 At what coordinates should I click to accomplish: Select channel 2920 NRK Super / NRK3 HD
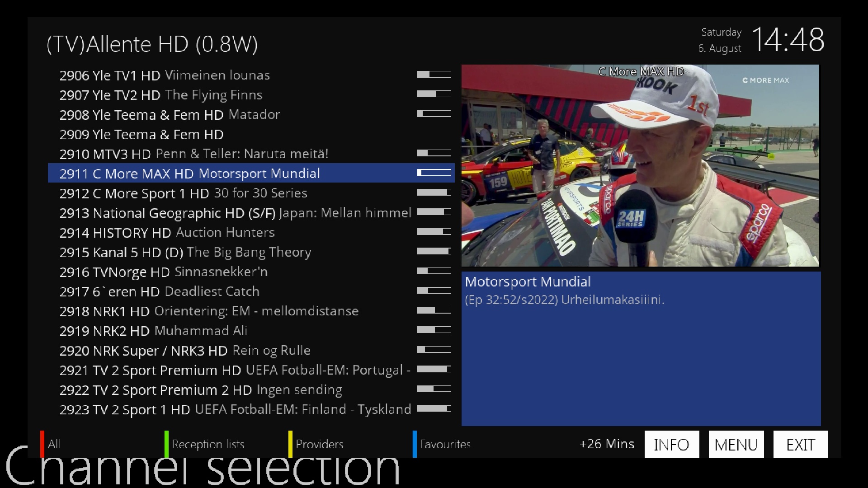coord(251,350)
